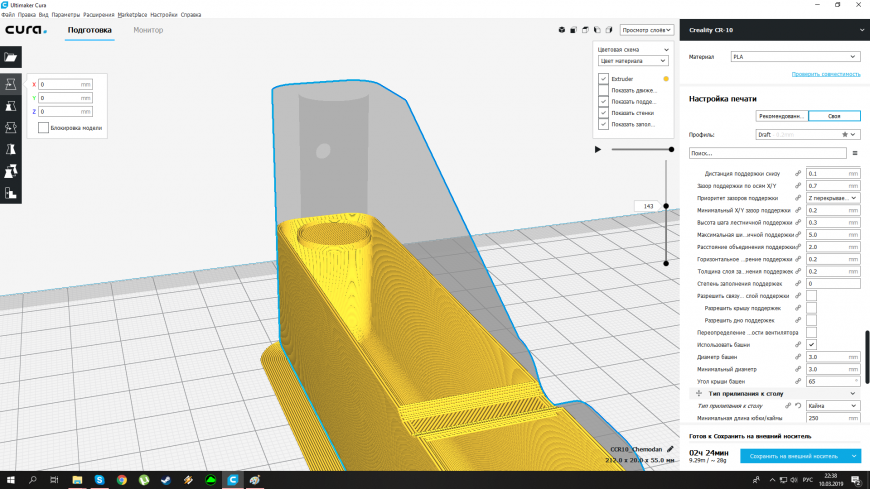The width and height of the screenshot is (870, 489).
Task: Open the Просмотр слоёв view dropdown
Action: tap(646, 30)
